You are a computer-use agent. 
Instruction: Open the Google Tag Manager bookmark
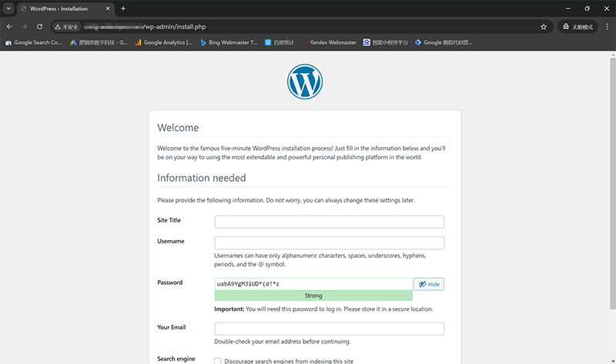444,42
